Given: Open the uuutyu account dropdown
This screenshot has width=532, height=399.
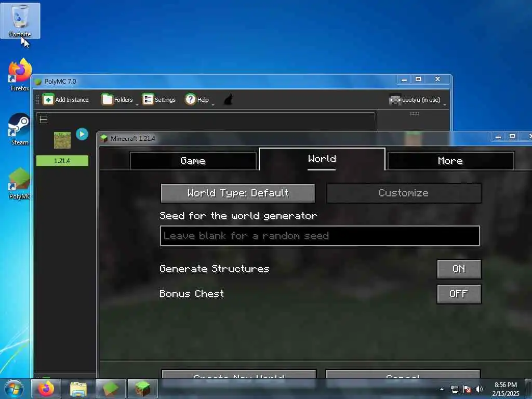Looking at the screenshot, I should pyautogui.click(x=416, y=100).
